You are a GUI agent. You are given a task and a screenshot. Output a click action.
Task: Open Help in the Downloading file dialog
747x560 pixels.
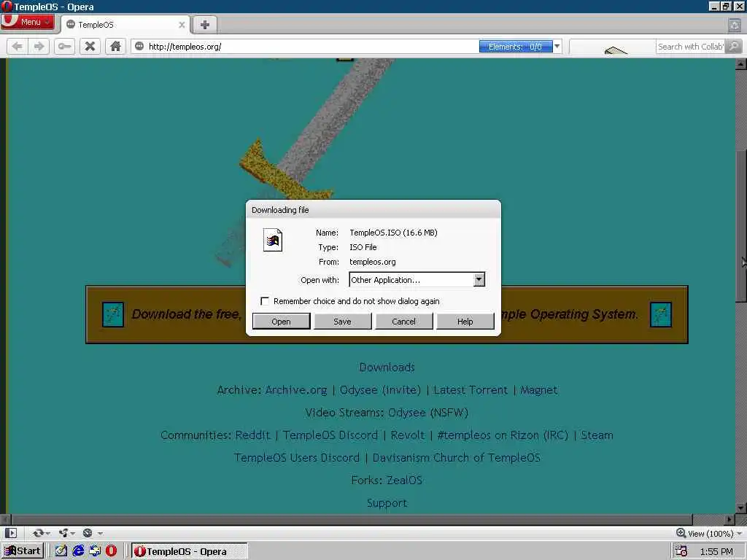click(465, 322)
